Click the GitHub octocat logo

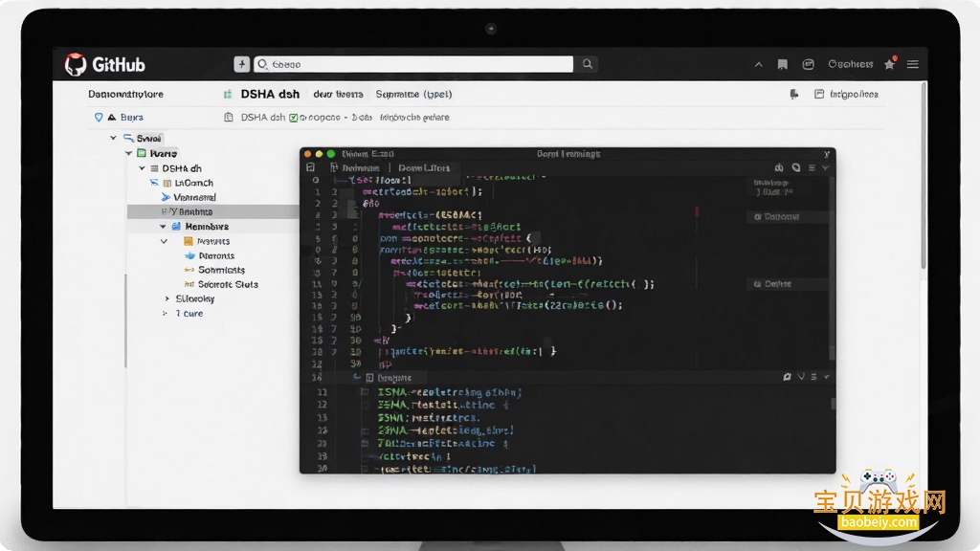(76, 64)
